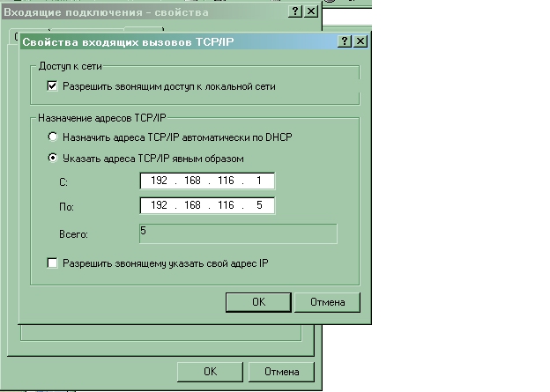Click last octet 1 in the 'С:' address

257,181
